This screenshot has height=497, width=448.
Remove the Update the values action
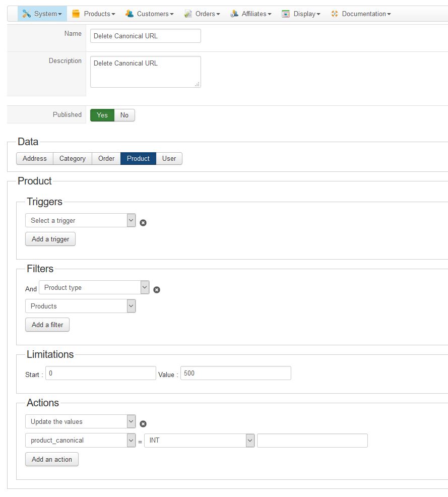tap(143, 424)
